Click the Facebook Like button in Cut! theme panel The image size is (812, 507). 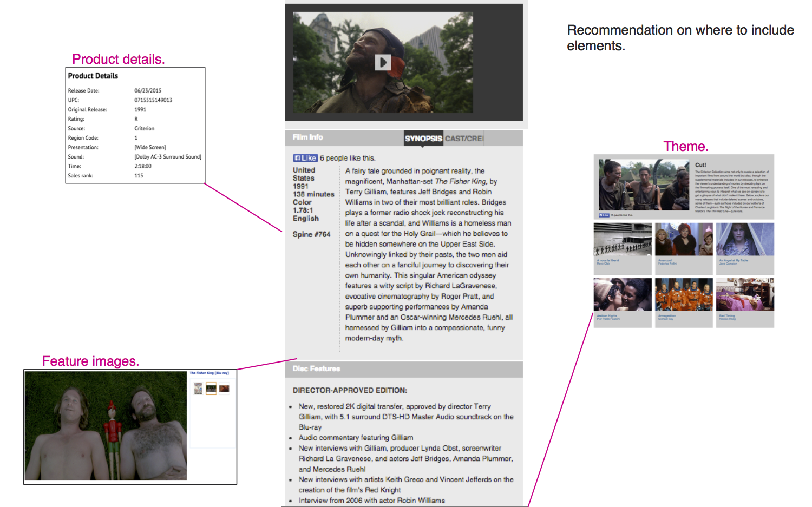click(x=604, y=215)
